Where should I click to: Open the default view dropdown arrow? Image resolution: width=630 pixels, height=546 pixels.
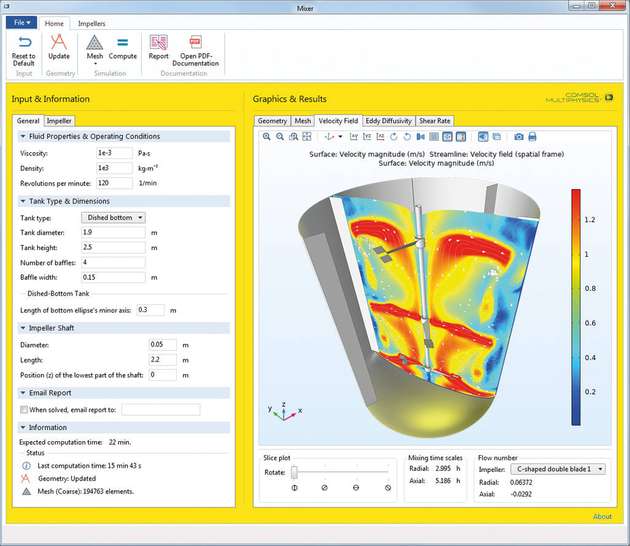pos(340,137)
